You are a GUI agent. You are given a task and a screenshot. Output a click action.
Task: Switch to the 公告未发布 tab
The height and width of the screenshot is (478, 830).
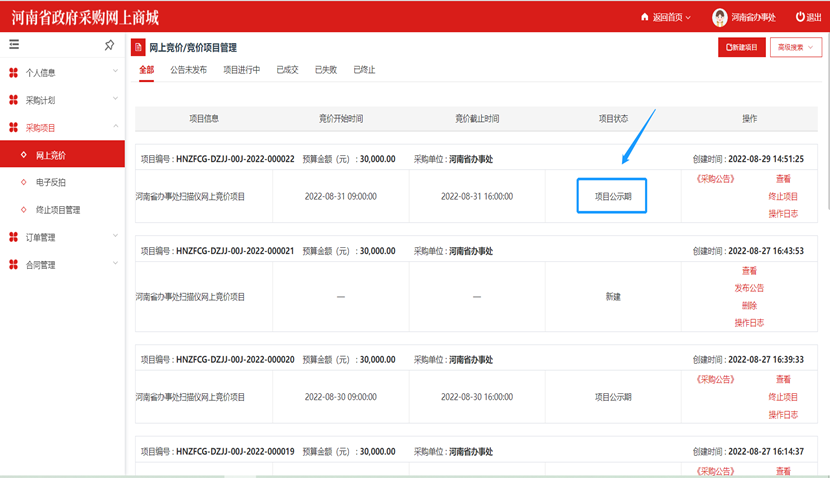coord(188,70)
